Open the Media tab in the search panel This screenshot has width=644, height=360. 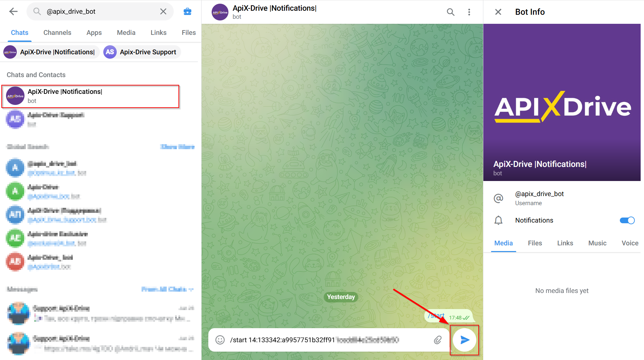coord(126,33)
